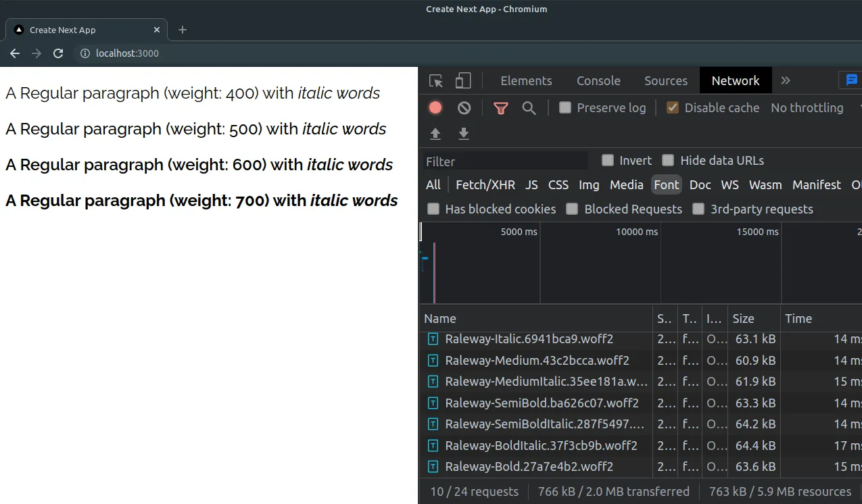The width and height of the screenshot is (862, 504).
Task: Open a new browser tab
Action: (x=181, y=30)
